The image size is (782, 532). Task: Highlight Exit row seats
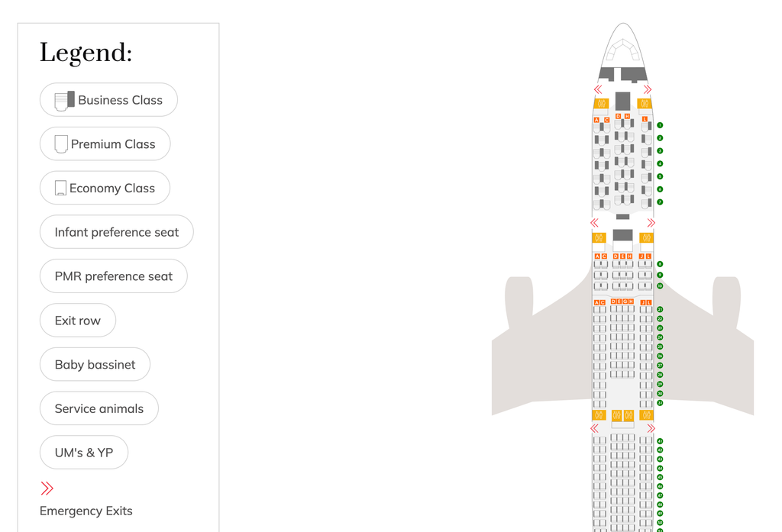[x=78, y=320]
